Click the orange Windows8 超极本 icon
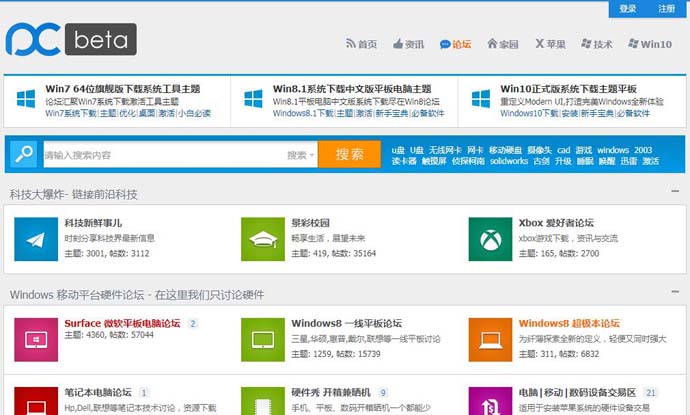Screen dimensions: 690x415 [491, 339]
